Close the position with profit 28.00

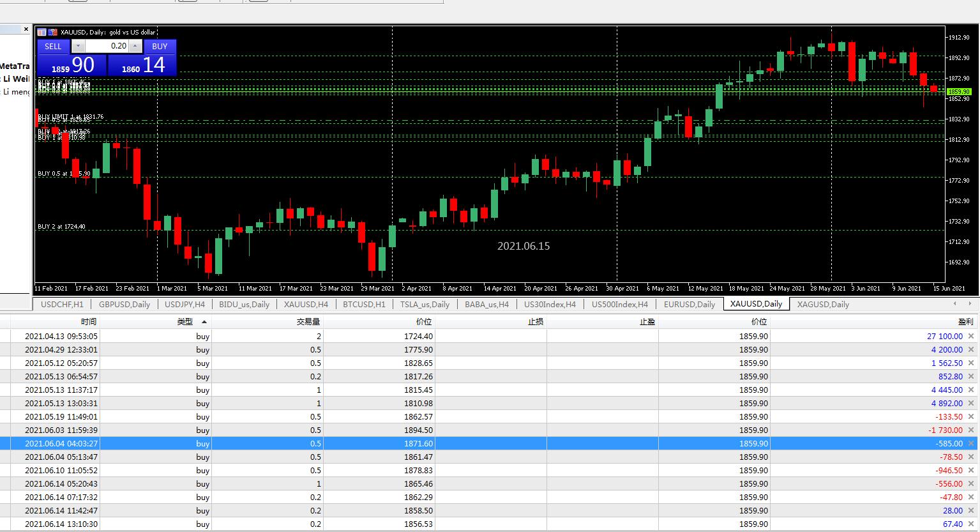tap(971, 510)
